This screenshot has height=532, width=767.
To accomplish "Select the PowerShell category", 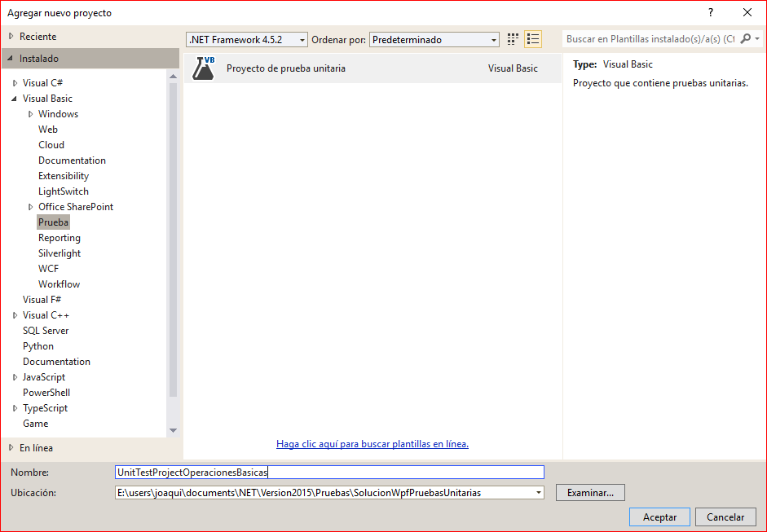I will (46, 393).
